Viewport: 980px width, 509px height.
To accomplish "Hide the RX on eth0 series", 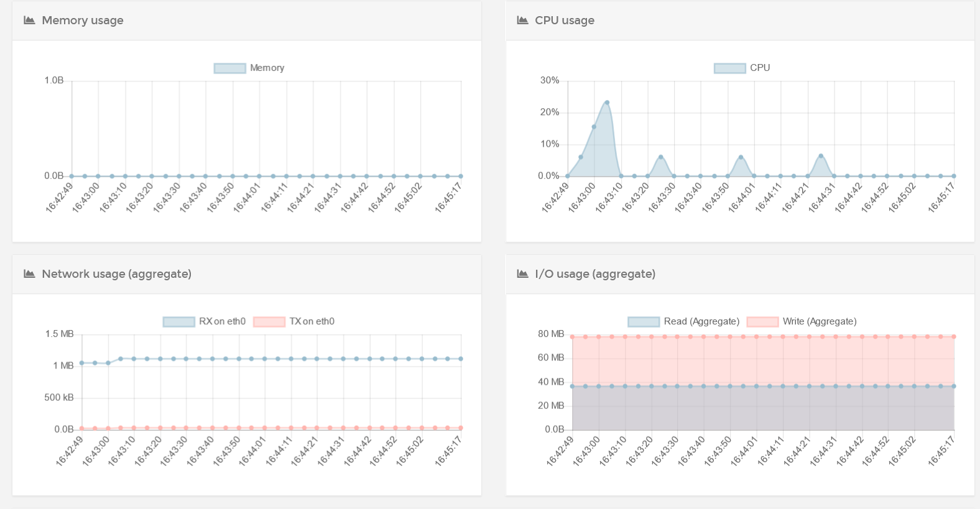I will click(204, 321).
